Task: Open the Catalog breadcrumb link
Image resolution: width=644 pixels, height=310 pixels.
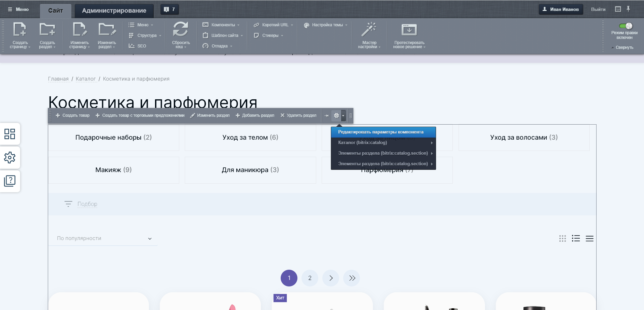Action: [86, 79]
